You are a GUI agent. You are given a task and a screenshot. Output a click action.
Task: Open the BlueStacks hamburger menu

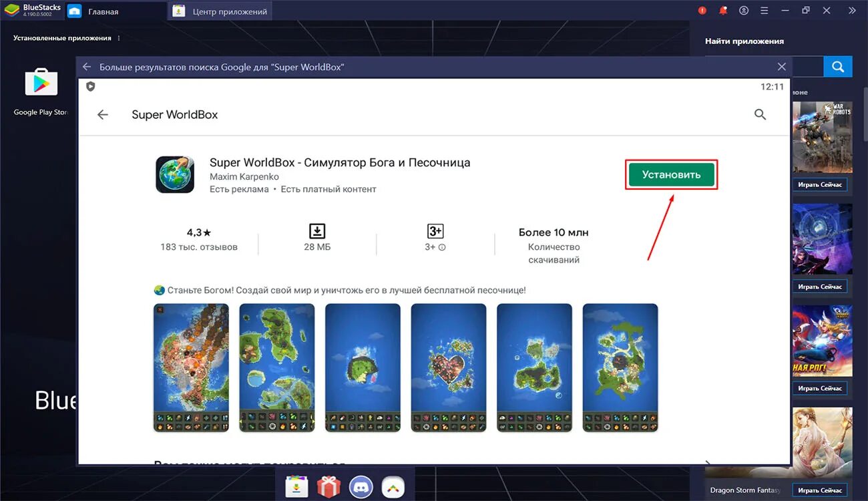point(765,11)
